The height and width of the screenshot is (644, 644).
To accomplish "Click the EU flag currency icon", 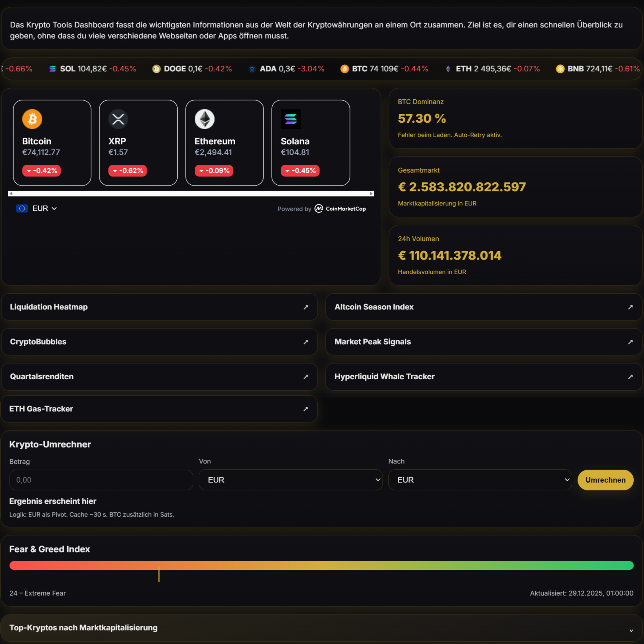I will pyautogui.click(x=22, y=208).
